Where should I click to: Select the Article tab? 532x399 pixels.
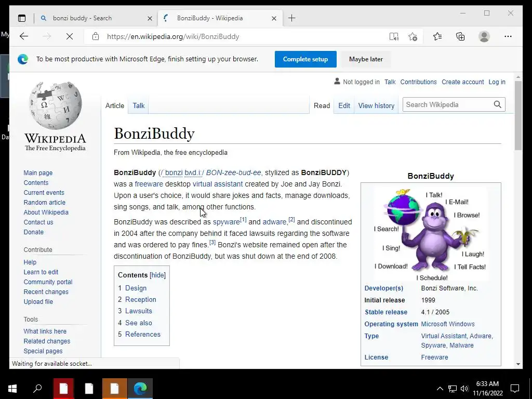click(x=115, y=105)
